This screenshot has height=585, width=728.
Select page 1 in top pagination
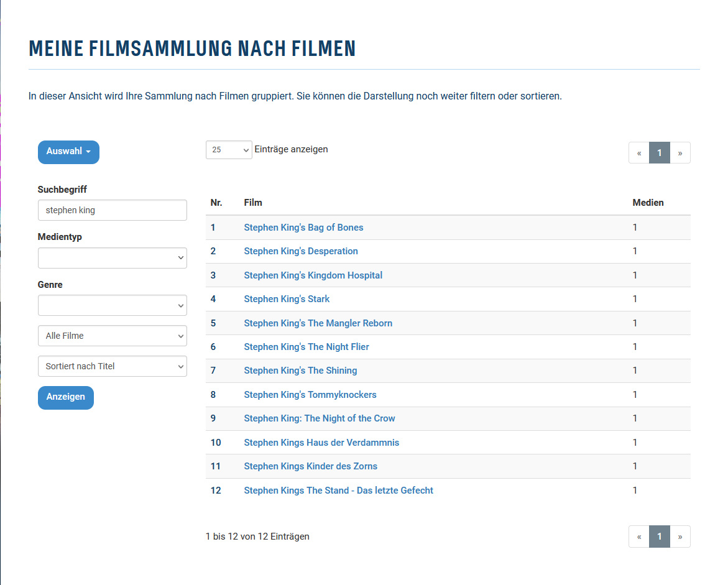pyautogui.click(x=659, y=153)
